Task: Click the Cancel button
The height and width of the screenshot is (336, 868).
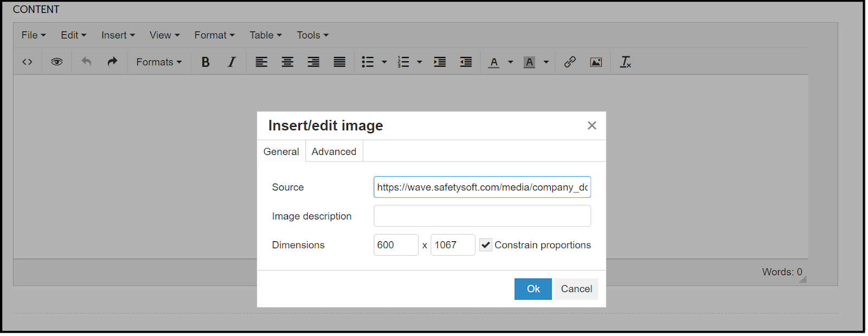Action: click(576, 289)
